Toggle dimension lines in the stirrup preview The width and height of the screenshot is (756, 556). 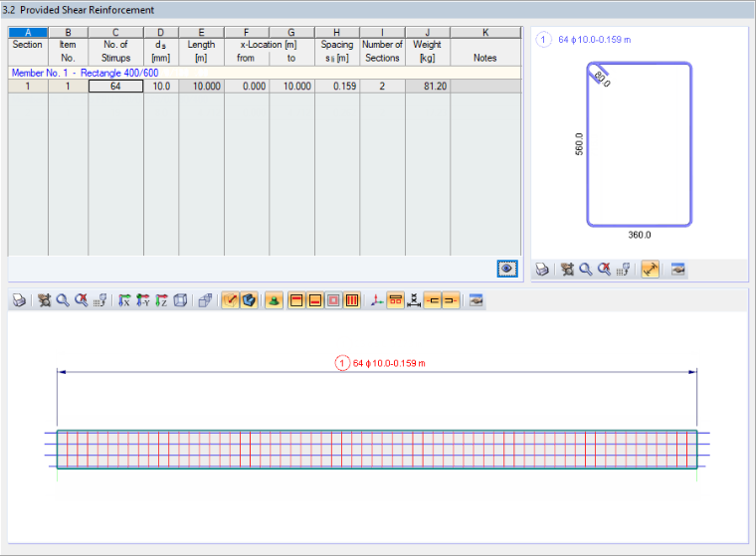pyautogui.click(x=650, y=270)
